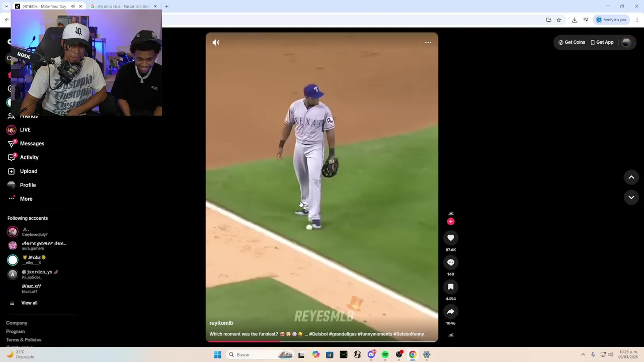Open the video three-dots options menu
Screen dimensions: 644x362
428,43
